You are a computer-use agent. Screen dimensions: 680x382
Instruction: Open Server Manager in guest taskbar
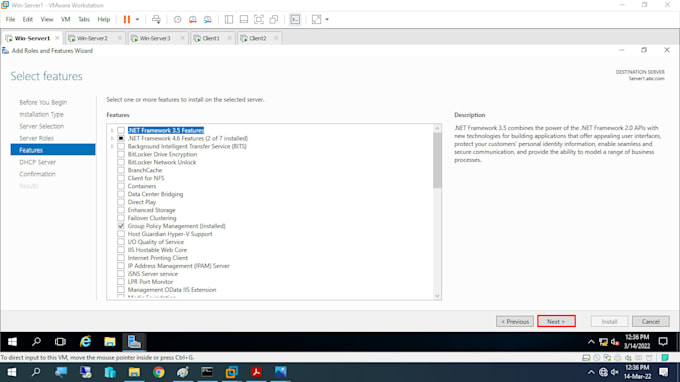point(134,342)
